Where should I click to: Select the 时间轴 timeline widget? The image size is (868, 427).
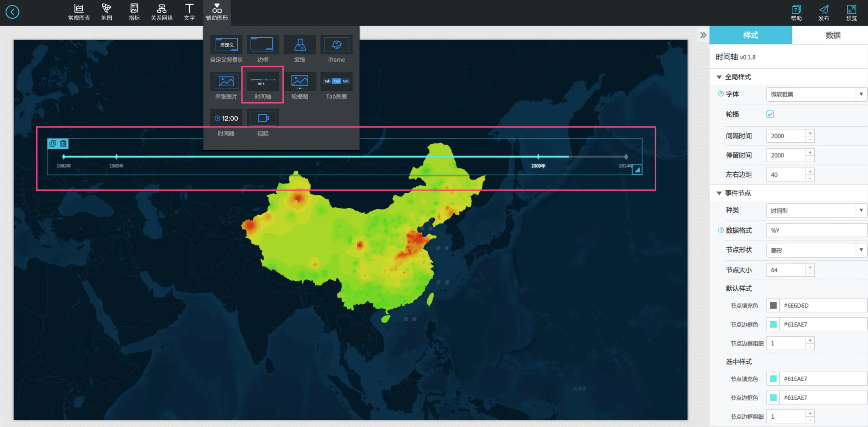(262, 85)
